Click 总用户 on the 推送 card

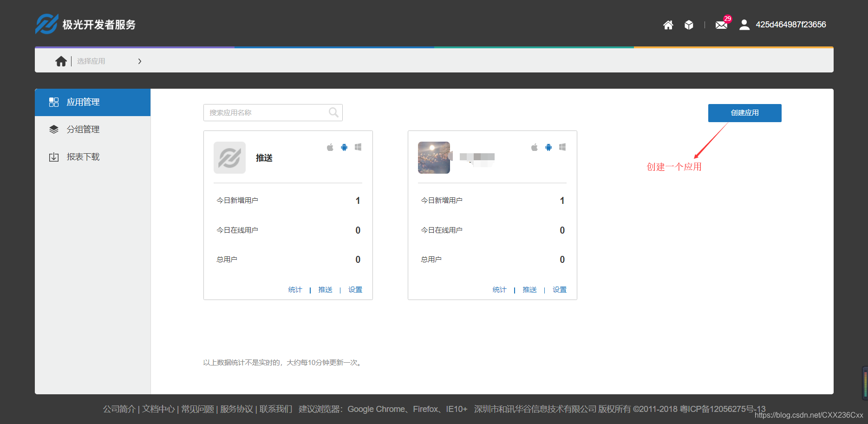[227, 260]
